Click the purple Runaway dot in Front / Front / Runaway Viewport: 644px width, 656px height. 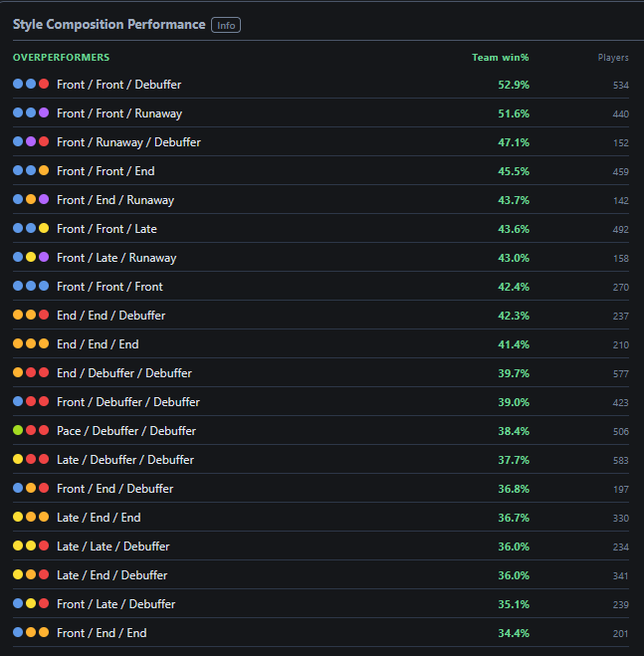44,112
